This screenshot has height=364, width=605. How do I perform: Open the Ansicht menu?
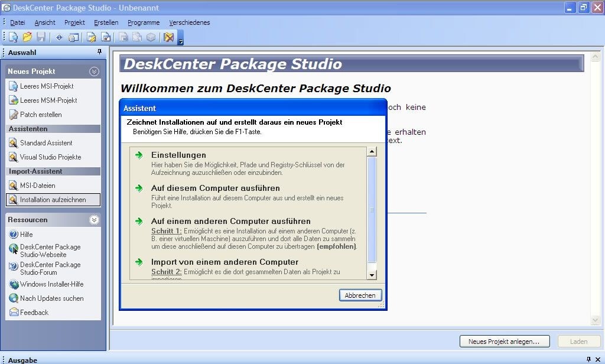(45, 22)
